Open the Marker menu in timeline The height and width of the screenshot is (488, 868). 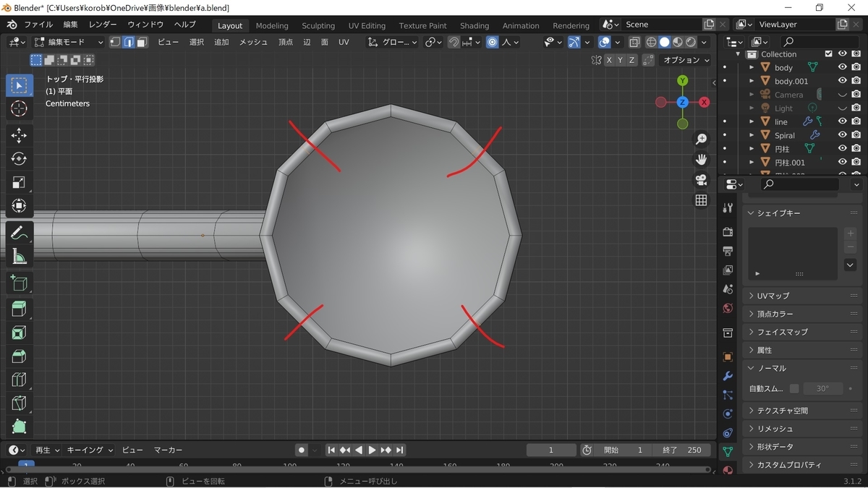pos(168,450)
